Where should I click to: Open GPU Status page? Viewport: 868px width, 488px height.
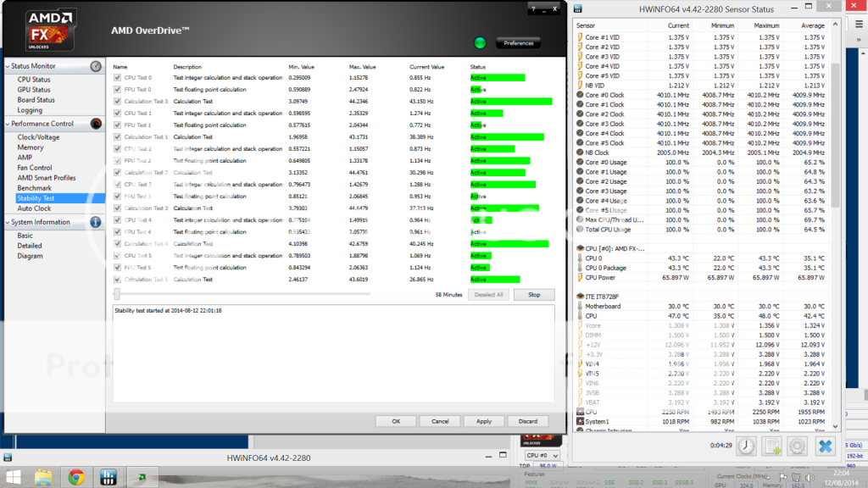click(34, 90)
